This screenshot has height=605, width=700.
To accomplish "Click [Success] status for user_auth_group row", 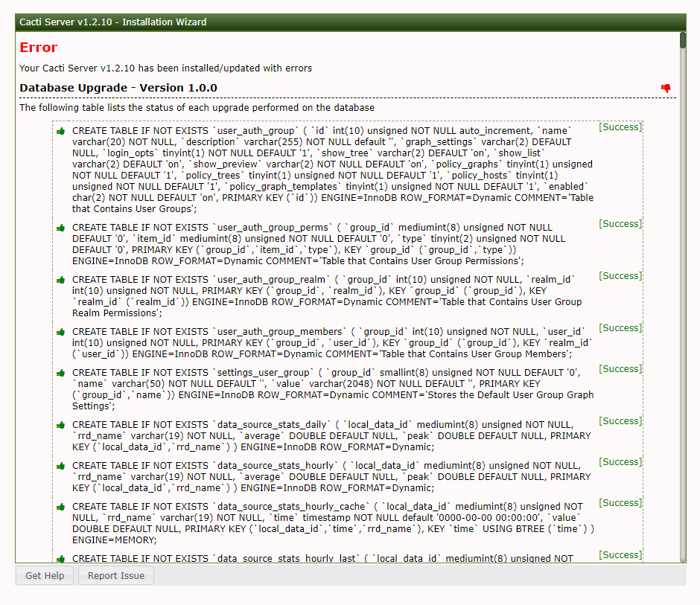I will [620, 127].
